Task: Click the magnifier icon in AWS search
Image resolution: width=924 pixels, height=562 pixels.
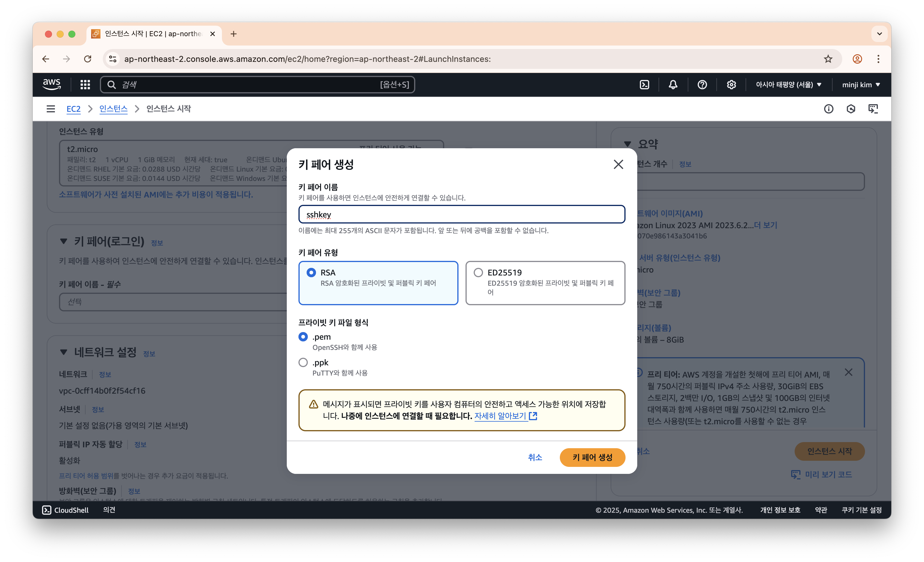Action: click(111, 85)
